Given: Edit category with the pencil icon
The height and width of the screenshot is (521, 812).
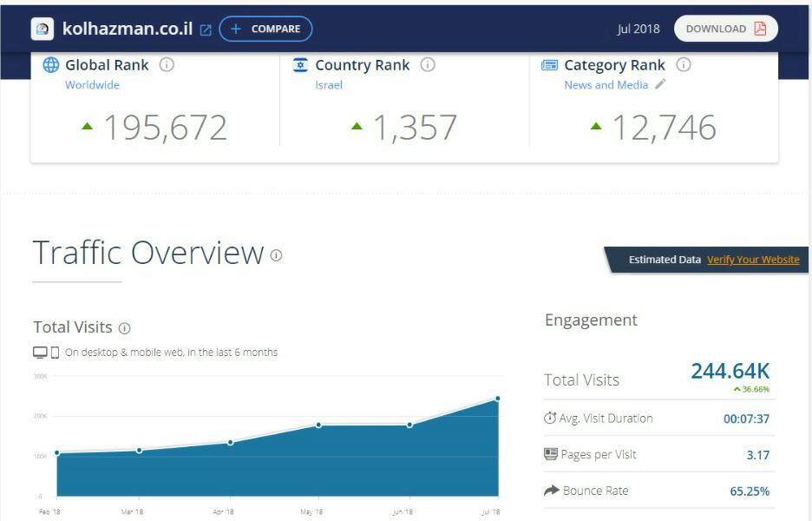Looking at the screenshot, I should point(660,84).
